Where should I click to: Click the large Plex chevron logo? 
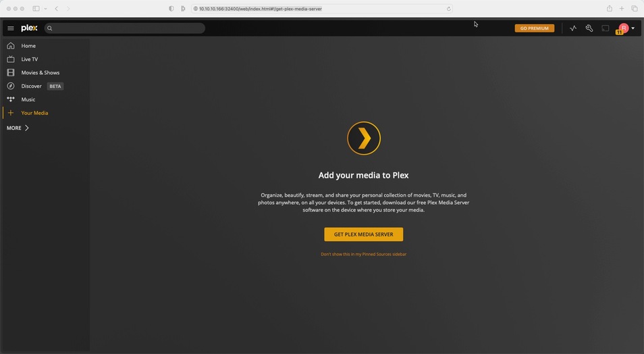[363, 138]
